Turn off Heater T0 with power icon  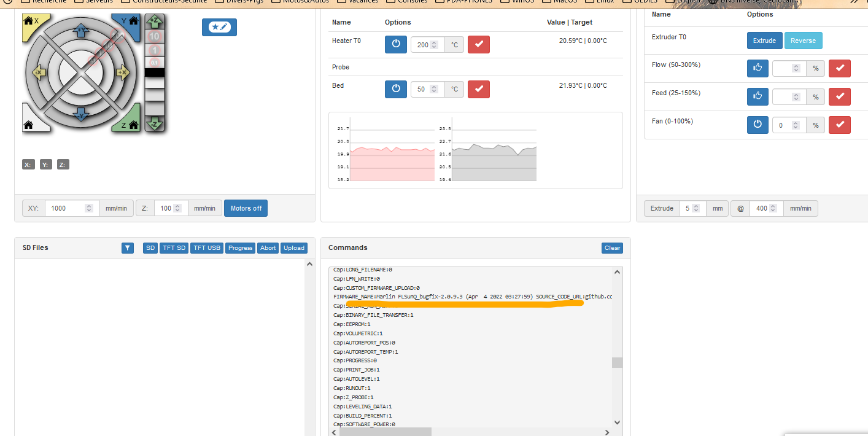(x=396, y=44)
